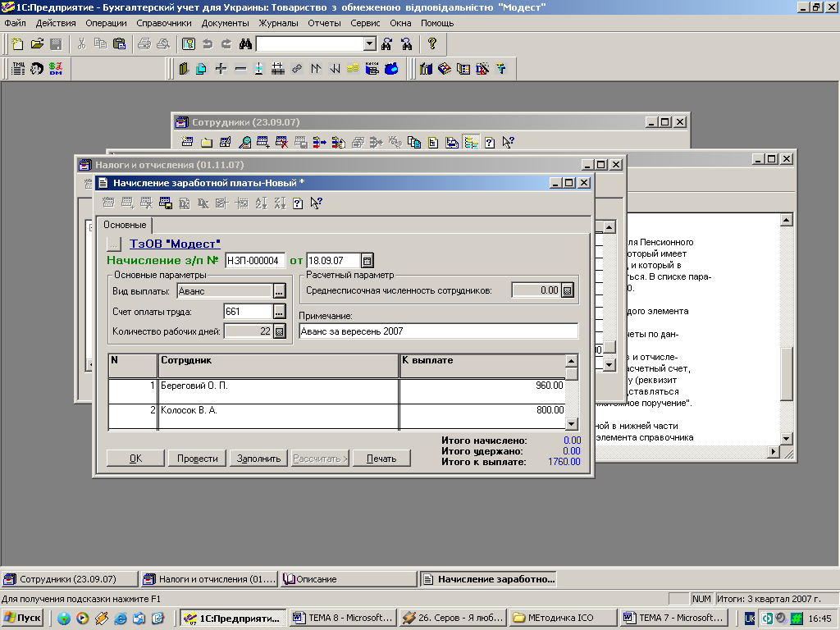The width and height of the screenshot is (840, 630).
Task: Open calculator for Среднесписочная численность field
Action: (568, 290)
